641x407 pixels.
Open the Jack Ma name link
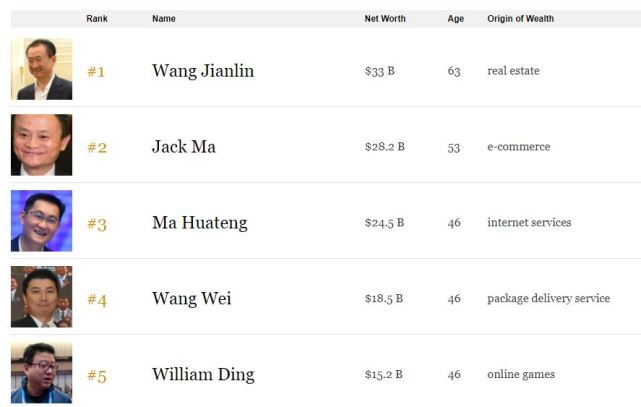[x=184, y=147]
